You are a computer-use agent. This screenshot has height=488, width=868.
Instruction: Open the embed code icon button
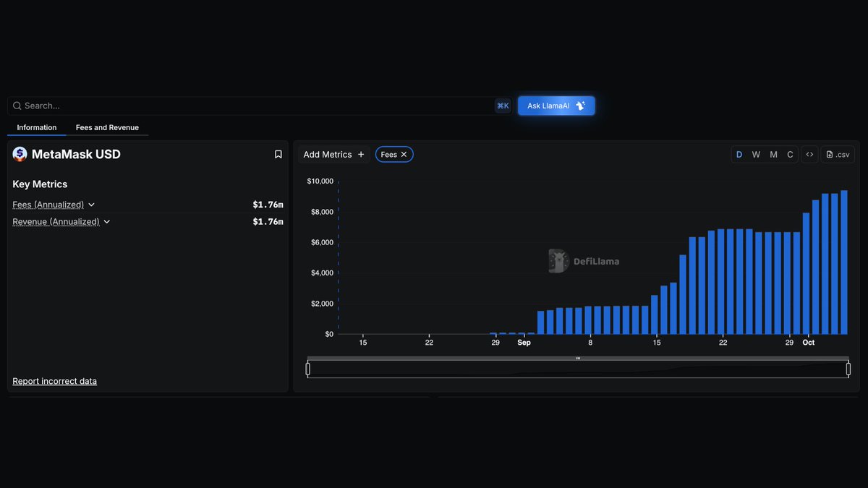(x=810, y=154)
